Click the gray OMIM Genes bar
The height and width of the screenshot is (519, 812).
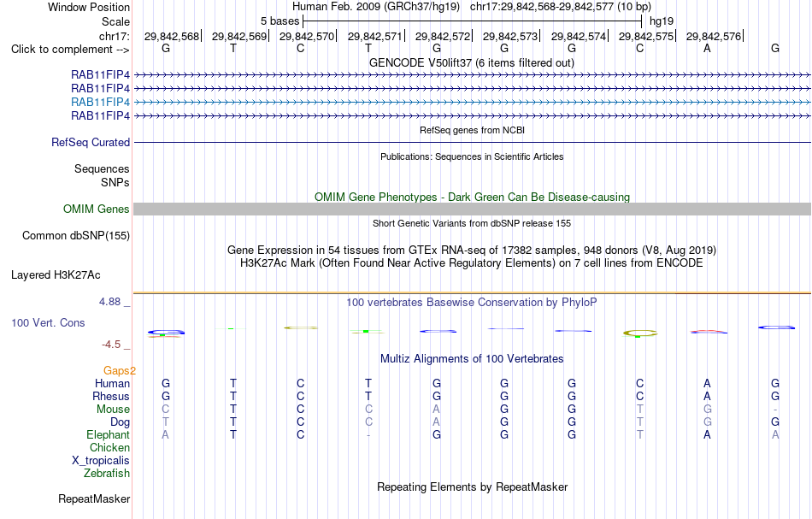point(472,209)
